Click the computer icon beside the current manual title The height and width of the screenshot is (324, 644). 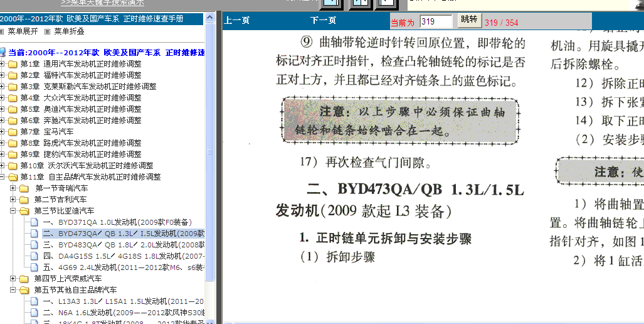pos(3,53)
